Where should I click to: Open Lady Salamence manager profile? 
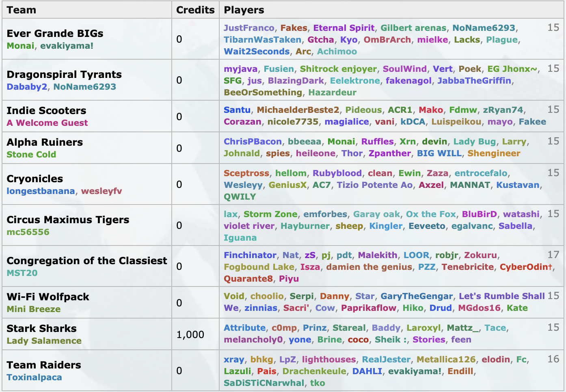tap(44, 341)
